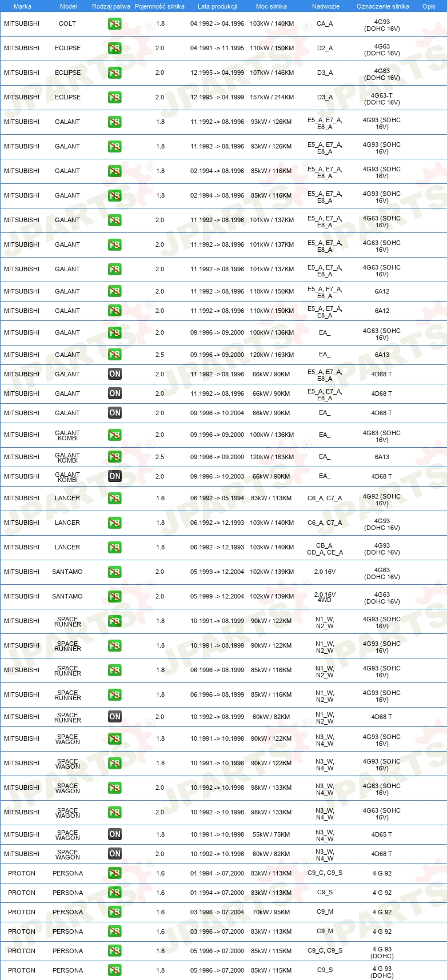Click the 09.1996 -> 10.2004 production years
Viewport: 447px width, 980px height.
217,413
